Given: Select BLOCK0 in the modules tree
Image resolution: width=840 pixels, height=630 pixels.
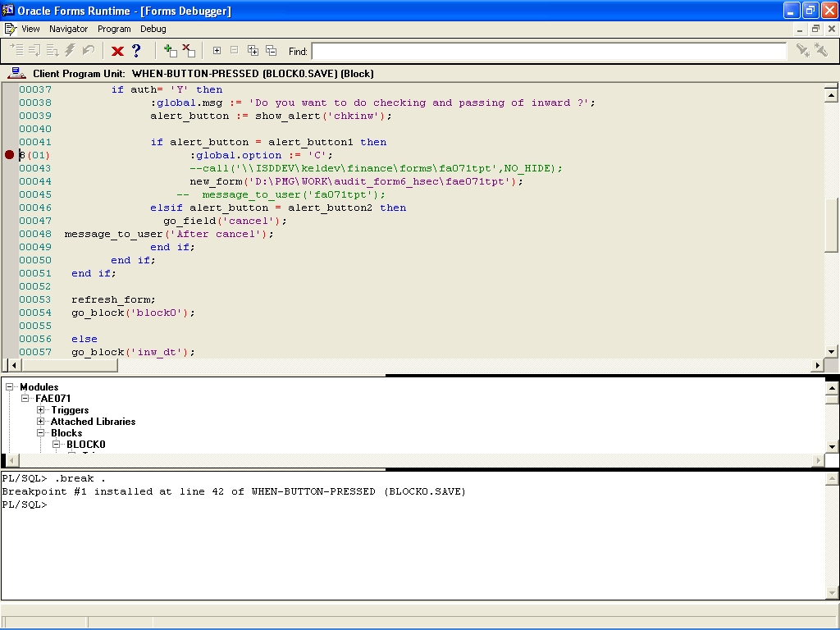Looking at the screenshot, I should coord(85,445).
